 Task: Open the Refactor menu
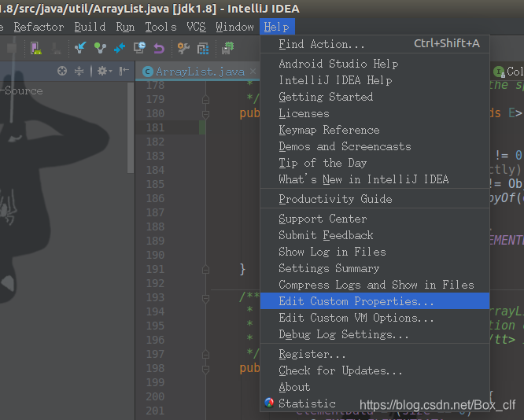[x=39, y=27]
